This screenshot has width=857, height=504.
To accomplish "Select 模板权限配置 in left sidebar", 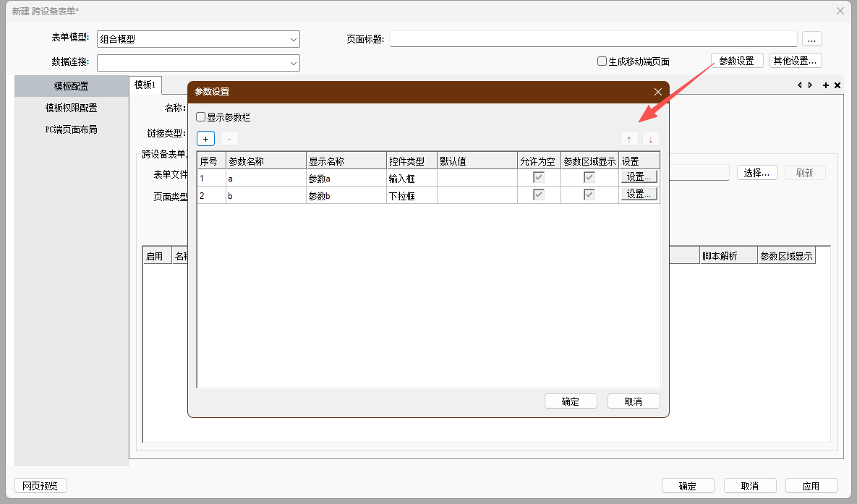I will (71, 108).
